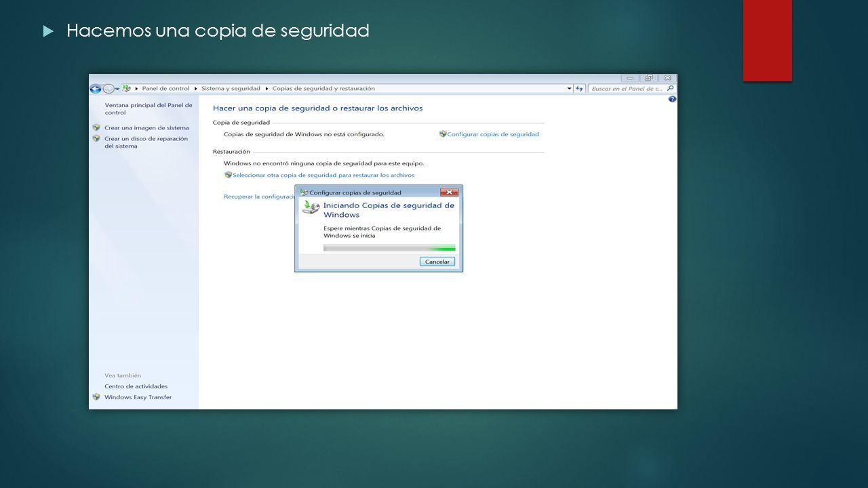Click shield icon beside 'Seleccionar otra copia de seguridad'
The height and width of the screenshot is (488, 868).
pos(229,175)
